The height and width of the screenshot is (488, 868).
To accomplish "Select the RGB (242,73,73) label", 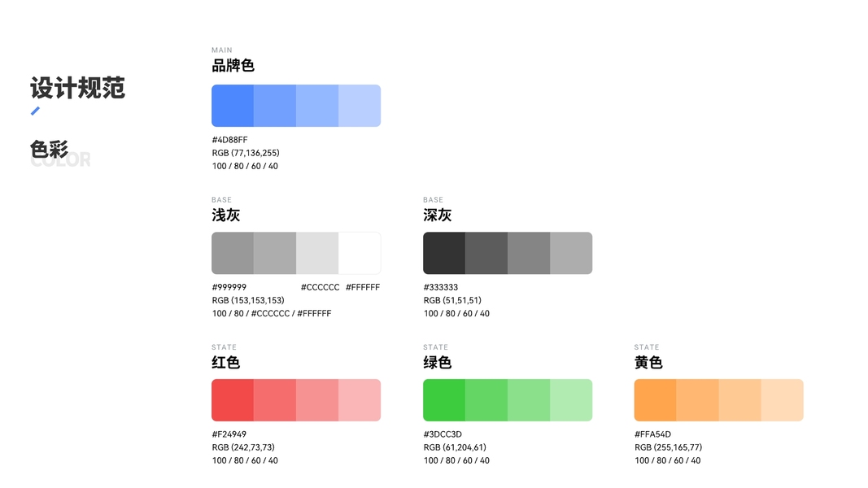I will click(243, 447).
